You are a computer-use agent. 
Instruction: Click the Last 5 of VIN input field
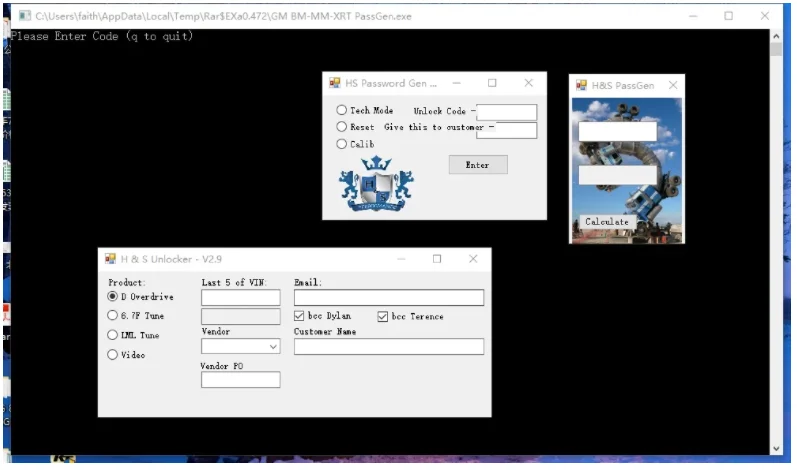pos(240,297)
